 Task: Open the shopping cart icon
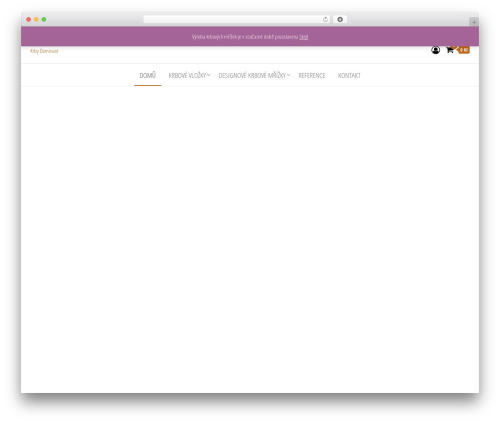click(x=450, y=50)
